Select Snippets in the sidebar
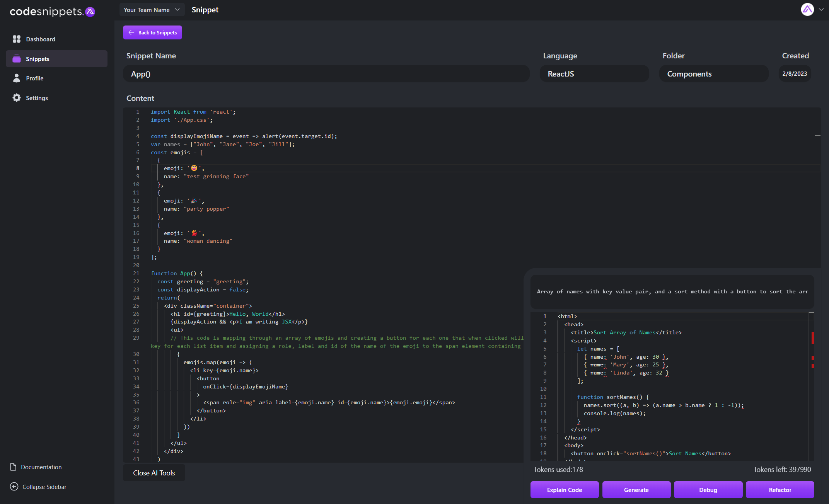This screenshot has width=829, height=504. [x=56, y=59]
